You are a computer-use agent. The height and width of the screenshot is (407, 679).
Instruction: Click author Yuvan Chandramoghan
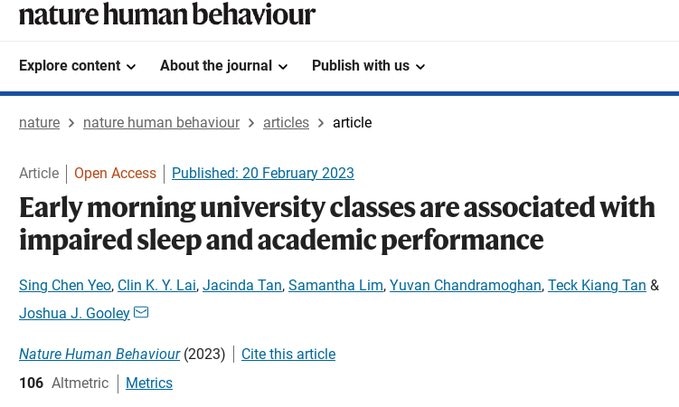[x=464, y=285]
